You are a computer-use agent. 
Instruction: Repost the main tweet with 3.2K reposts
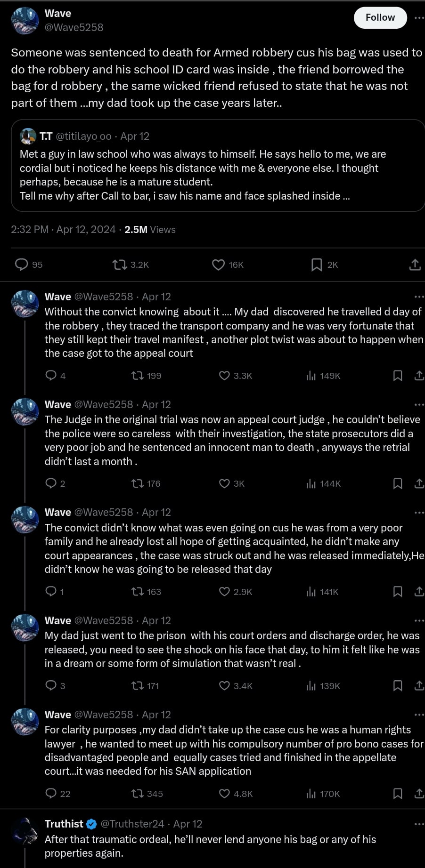tap(120, 265)
